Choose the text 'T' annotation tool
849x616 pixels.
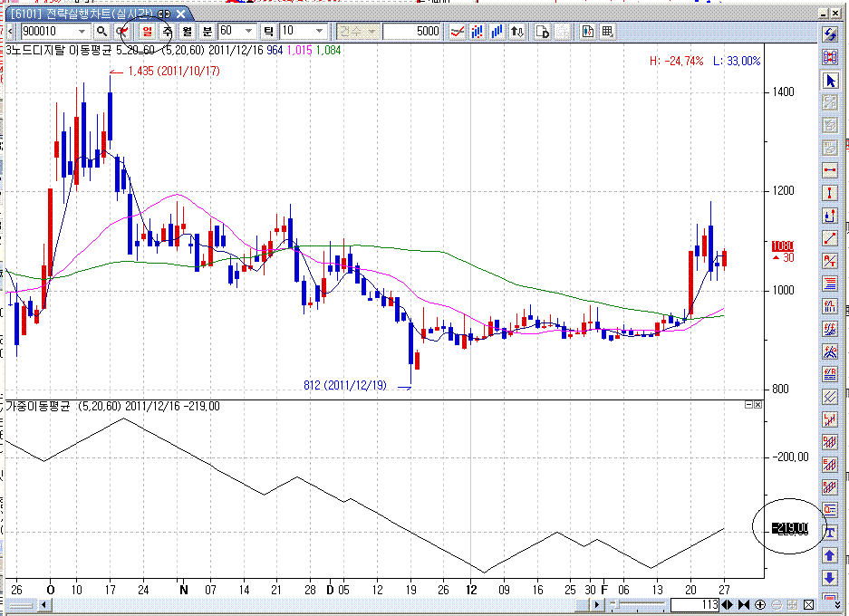tap(830, 533)
